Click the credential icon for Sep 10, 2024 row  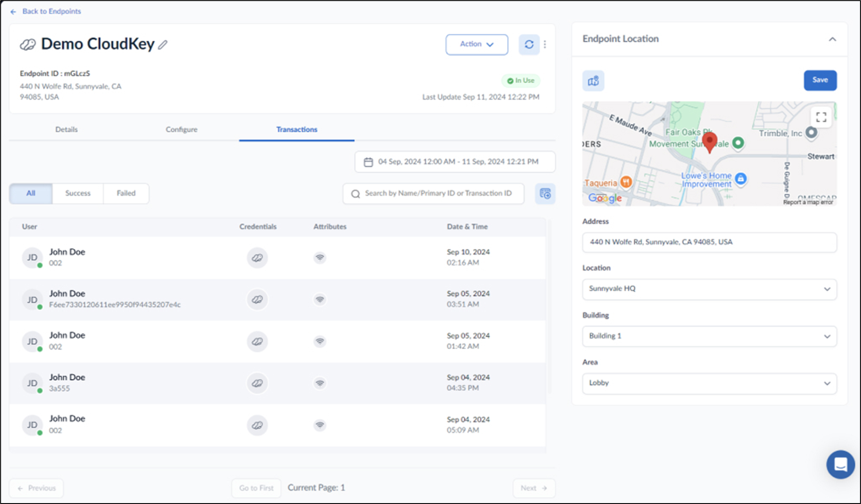point(257,258)
